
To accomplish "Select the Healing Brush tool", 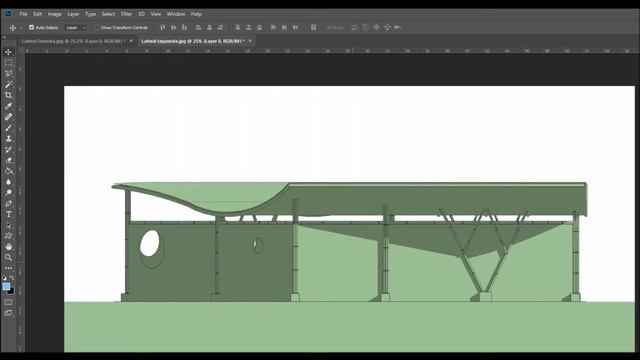I will [8, 117].
